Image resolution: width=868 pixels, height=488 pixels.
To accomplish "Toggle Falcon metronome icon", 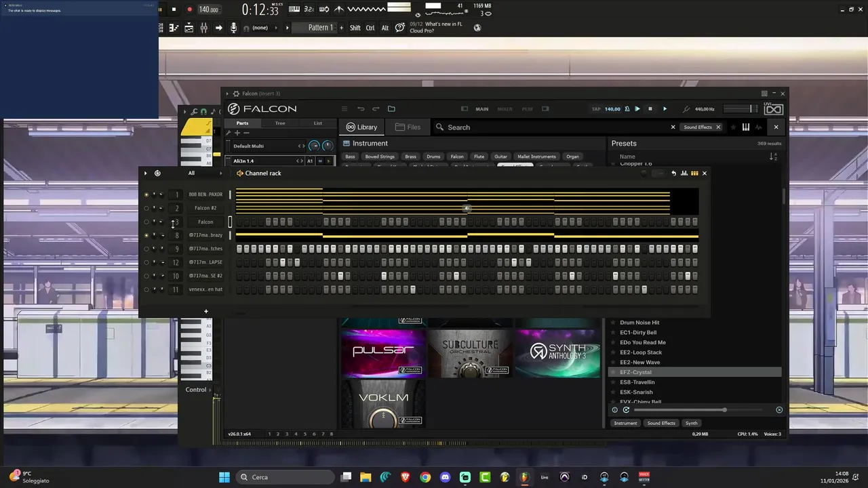I will tap(627, 108).
